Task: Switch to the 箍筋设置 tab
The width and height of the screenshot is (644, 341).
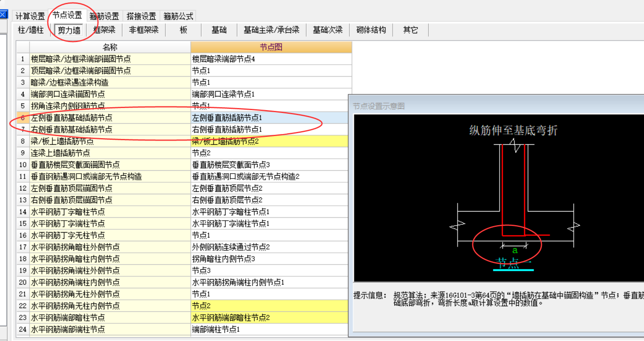Action: click(104, 16)
